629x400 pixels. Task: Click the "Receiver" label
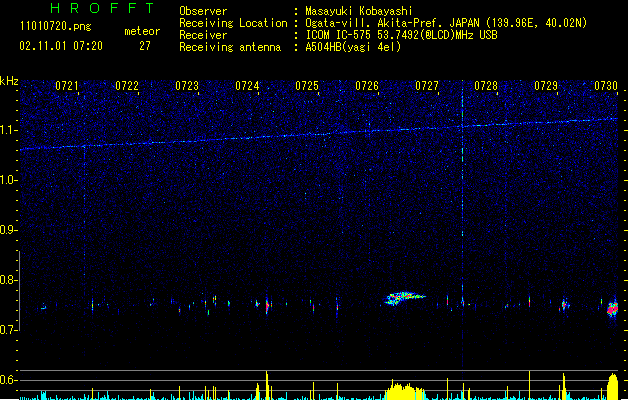(203, 35)
